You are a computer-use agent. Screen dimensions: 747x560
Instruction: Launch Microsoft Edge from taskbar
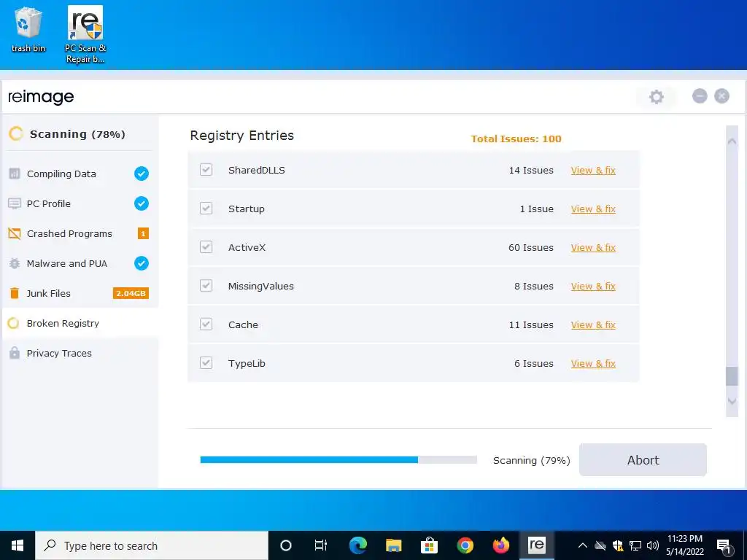pyautogui.click(x=357, y=545)
